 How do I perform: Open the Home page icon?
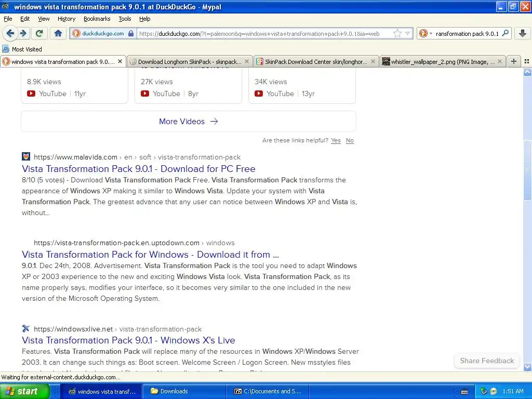[58, 33]
